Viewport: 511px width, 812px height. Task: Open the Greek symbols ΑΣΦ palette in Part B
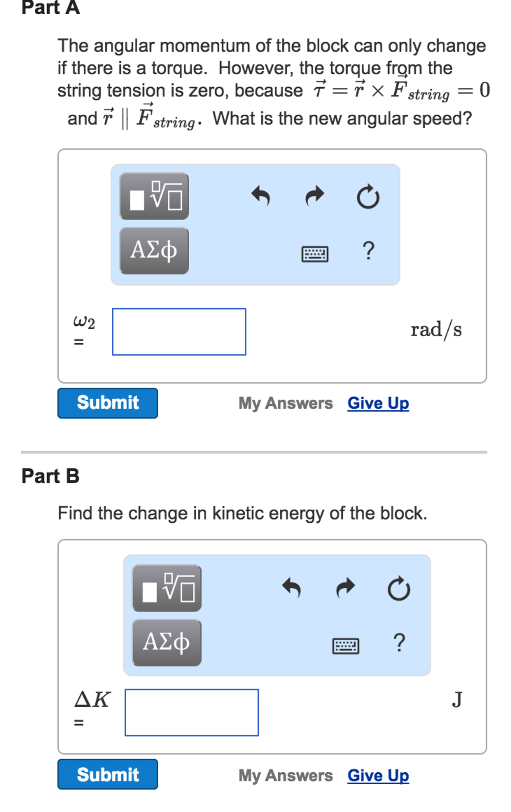pyautogui.click(x=166, y=643)
